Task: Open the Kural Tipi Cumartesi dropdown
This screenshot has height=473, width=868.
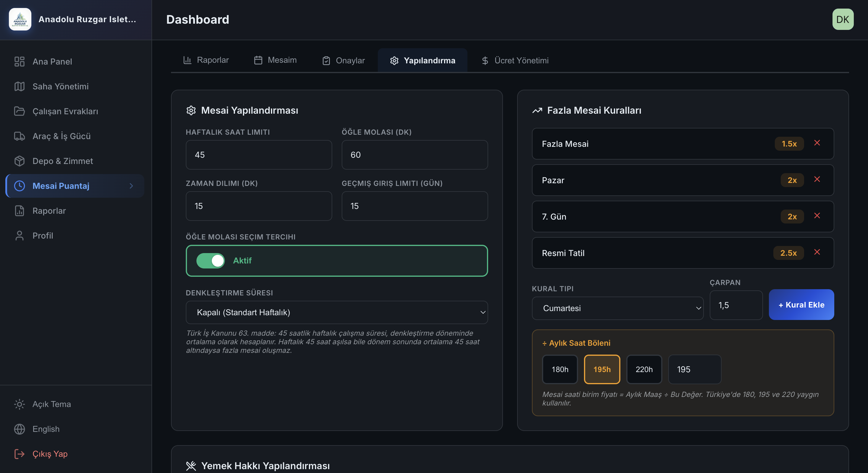Action: pos(617,308)
